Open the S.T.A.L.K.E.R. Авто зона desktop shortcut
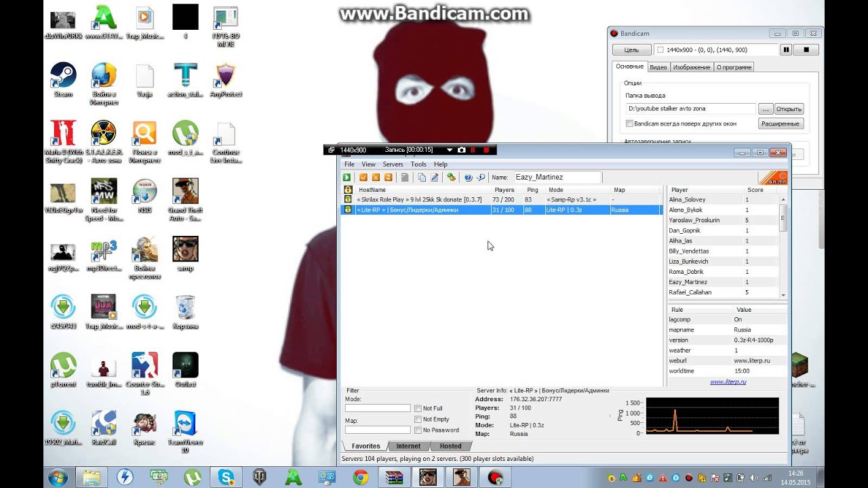 (x=104, y=142)
